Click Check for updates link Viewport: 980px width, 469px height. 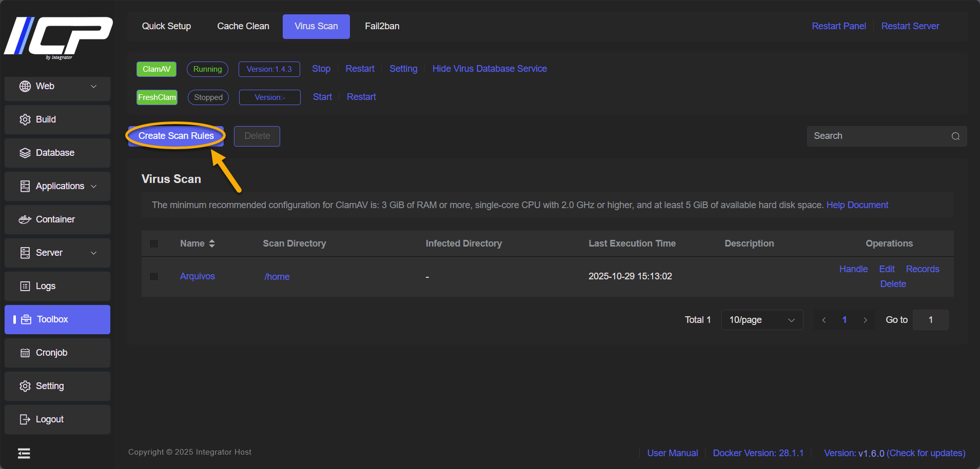click(926, 453)
